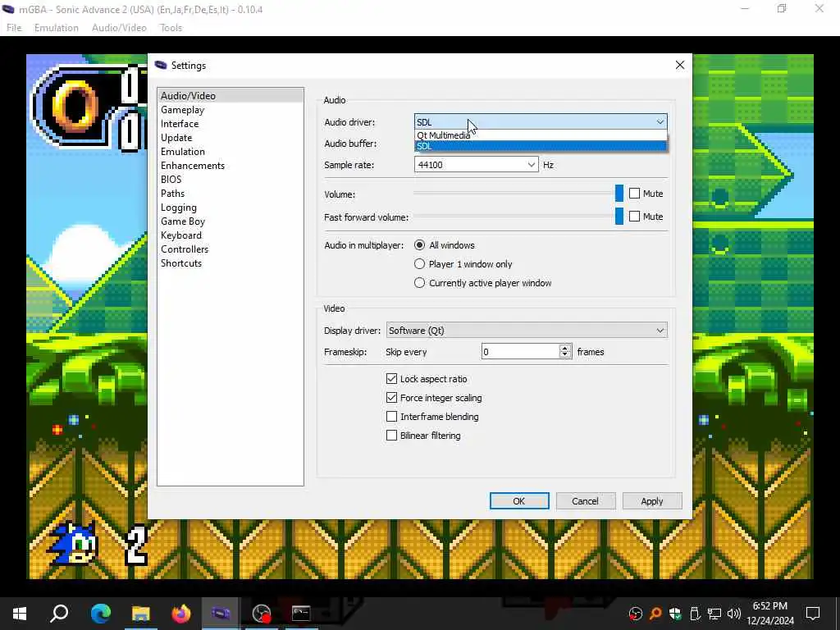Open the Audio/Video menu
The height and width of the screenshot is (630, 840).
coord(119,27)
